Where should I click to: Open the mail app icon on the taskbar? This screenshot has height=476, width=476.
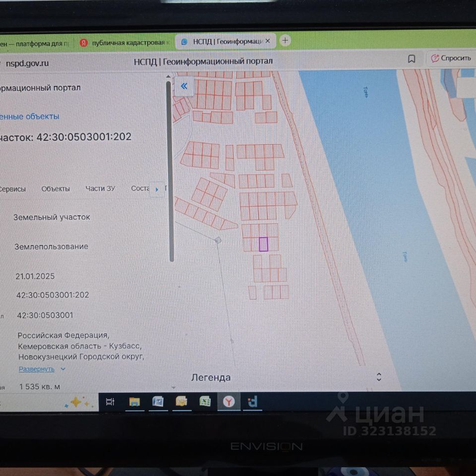pyautogui.click(x=181, y=402)
